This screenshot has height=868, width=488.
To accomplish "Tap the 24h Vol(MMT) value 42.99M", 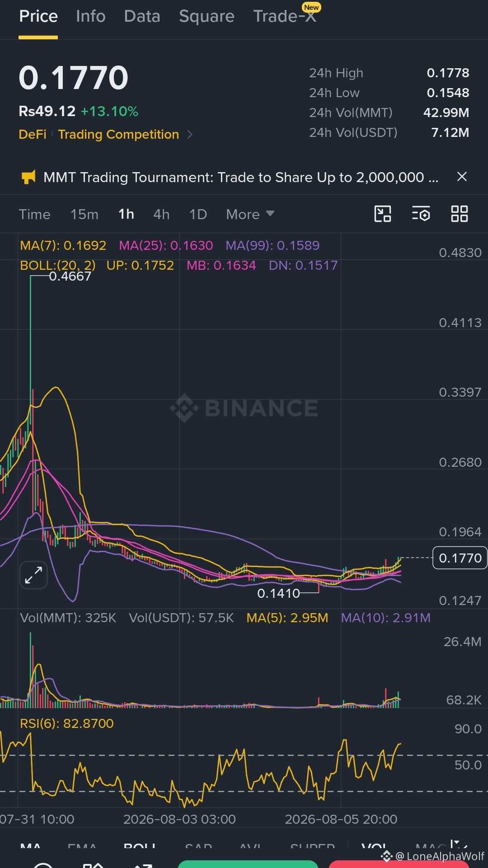I will pyautogui.click(x=446, y=113).
